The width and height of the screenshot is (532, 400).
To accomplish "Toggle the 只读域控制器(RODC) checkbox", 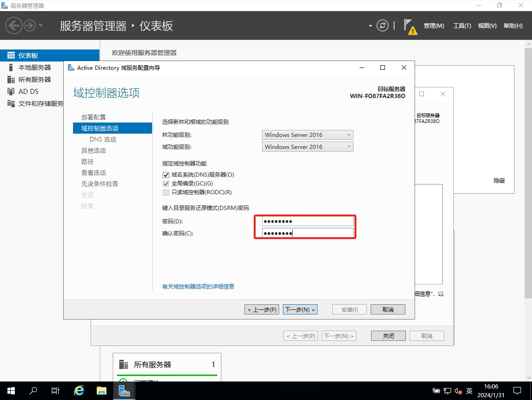I will click(166, 192).
